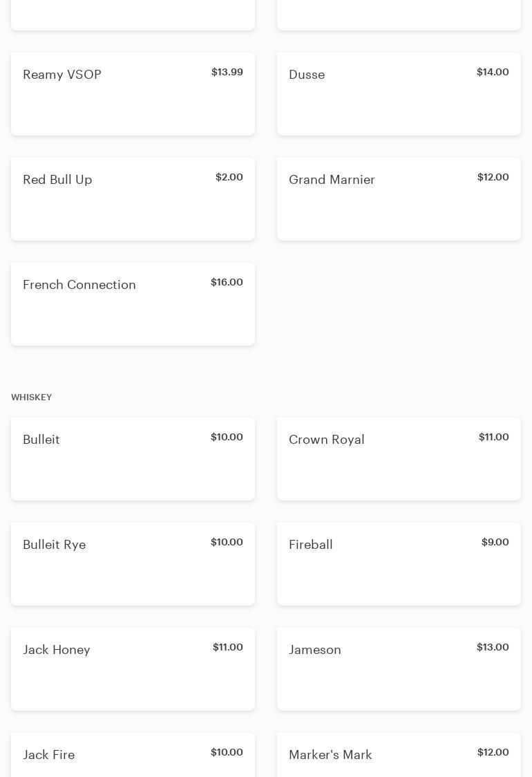Pick the Crown Royal item
Image resolution: width=532 pixels, height=777 pixels.
(399, 459)
